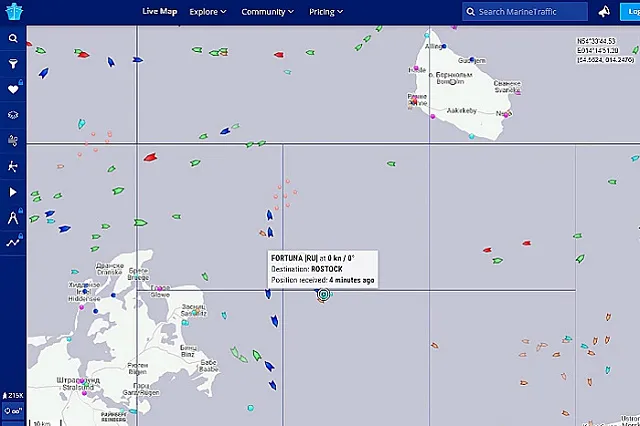This screenshot has height=426, width=640.
Task: Expand the Explore dropdown menu
Action: point(208,12)
